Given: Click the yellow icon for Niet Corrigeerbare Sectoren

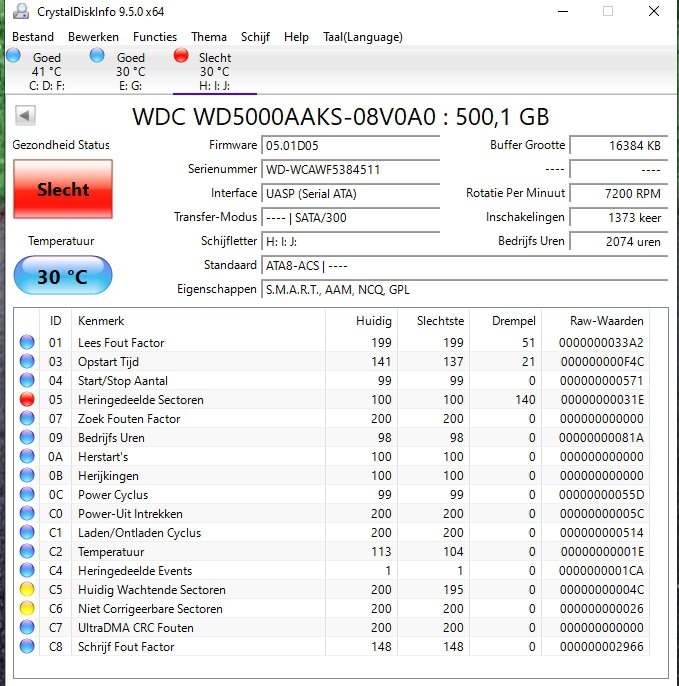Looking at the screenshot, I should [x=27, y=609].
